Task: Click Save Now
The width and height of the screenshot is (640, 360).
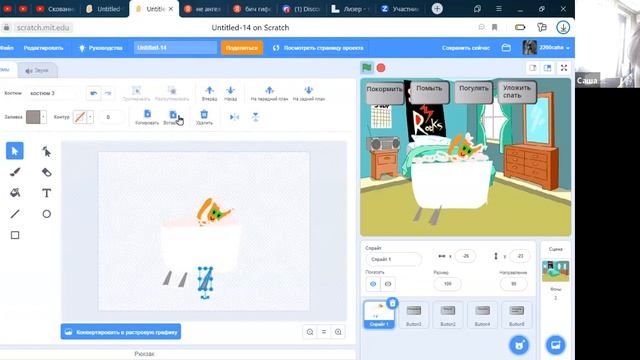Action: 466,48
